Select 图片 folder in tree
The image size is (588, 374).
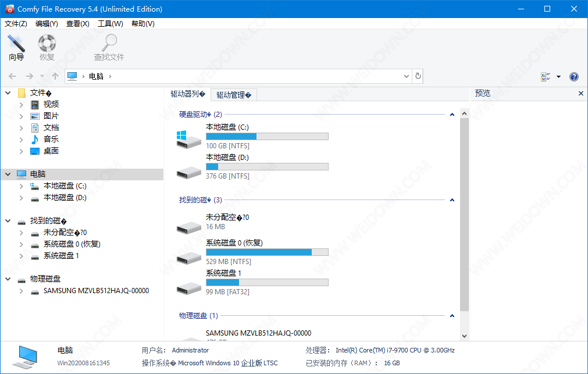coord(51,116)
